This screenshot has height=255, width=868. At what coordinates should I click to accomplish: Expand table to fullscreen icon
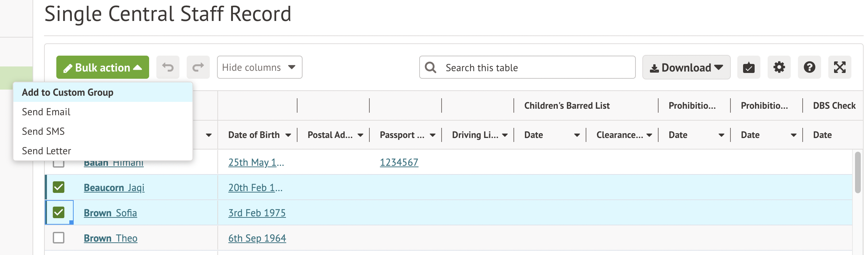840,67
